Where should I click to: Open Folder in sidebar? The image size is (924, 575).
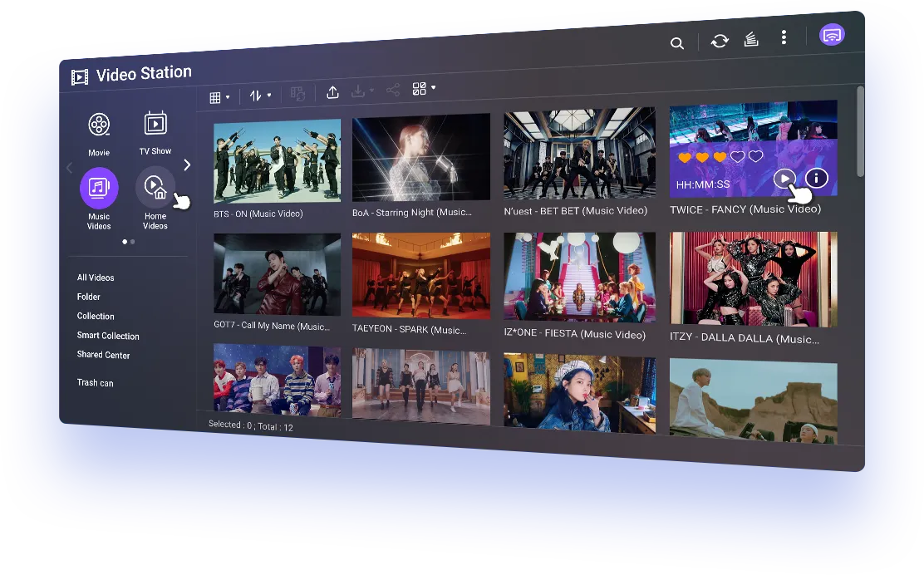[88, 297]
